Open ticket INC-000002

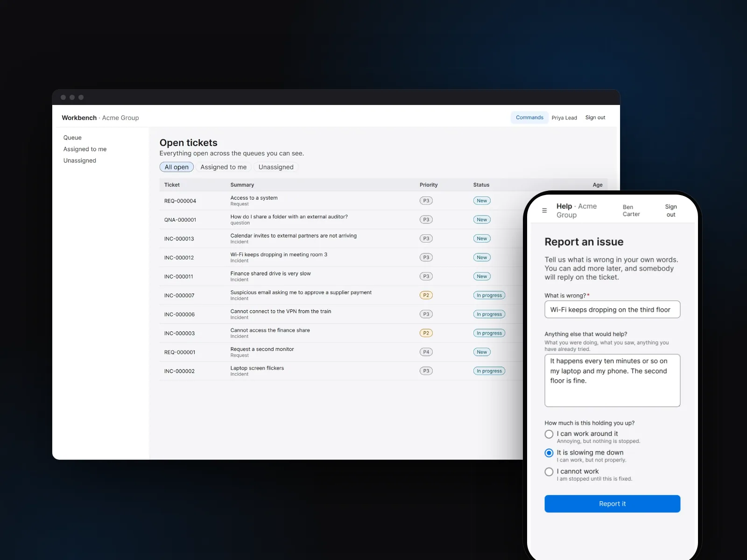pyautogui.click(x=179, y=371)
